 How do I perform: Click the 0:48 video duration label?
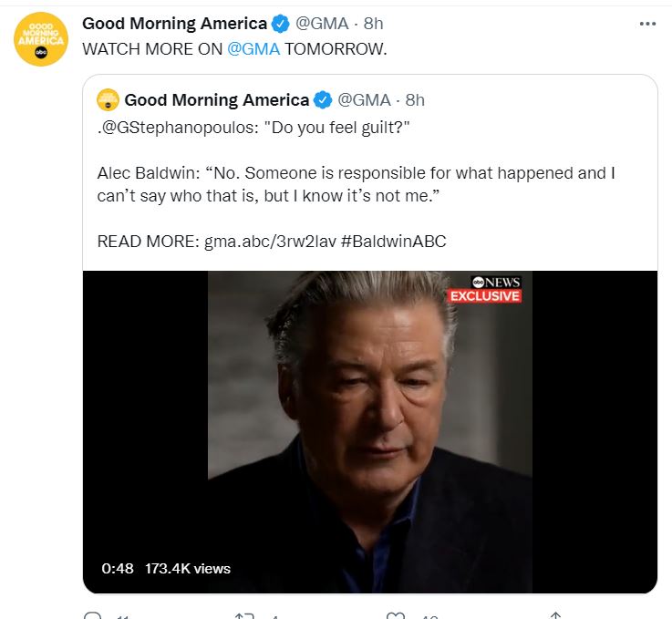click(x=118, y=568)
